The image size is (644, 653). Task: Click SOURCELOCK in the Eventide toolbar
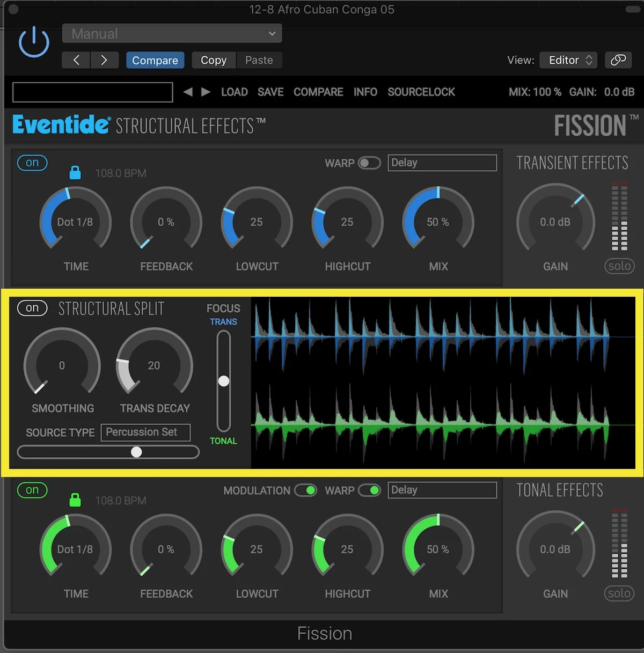[421, 92]
